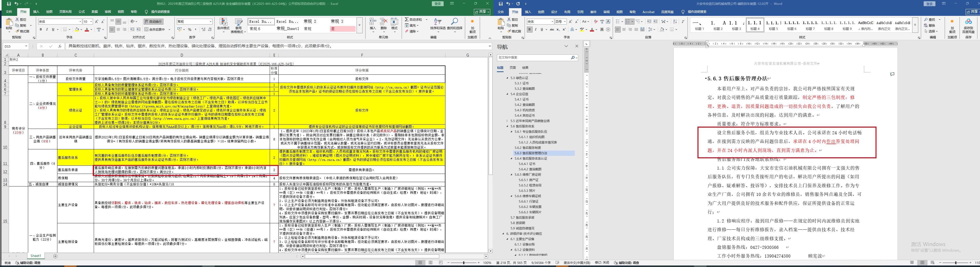Screen dimensions: 980x267
Task: Click the fx insert function icon
Action: 60,46
